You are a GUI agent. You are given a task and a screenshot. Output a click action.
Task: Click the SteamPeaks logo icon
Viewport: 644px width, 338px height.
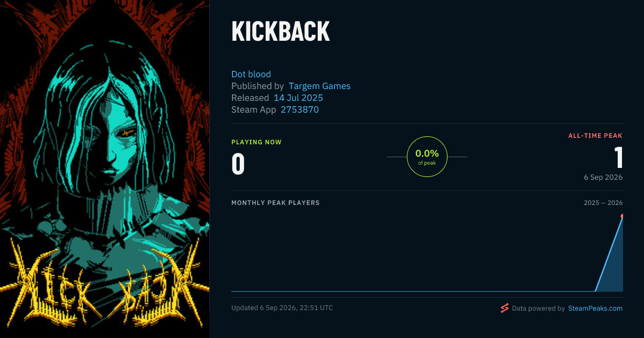[504, 308]
